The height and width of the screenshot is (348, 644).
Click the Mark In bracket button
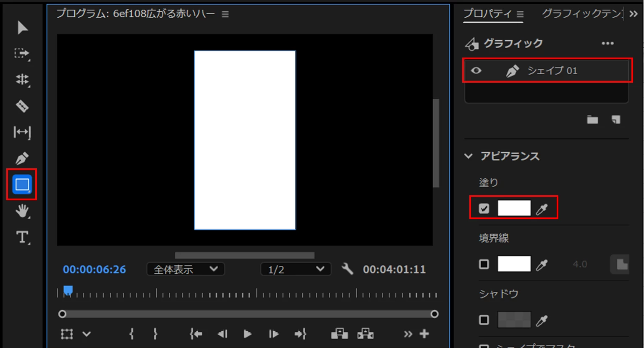coord(131,334)
